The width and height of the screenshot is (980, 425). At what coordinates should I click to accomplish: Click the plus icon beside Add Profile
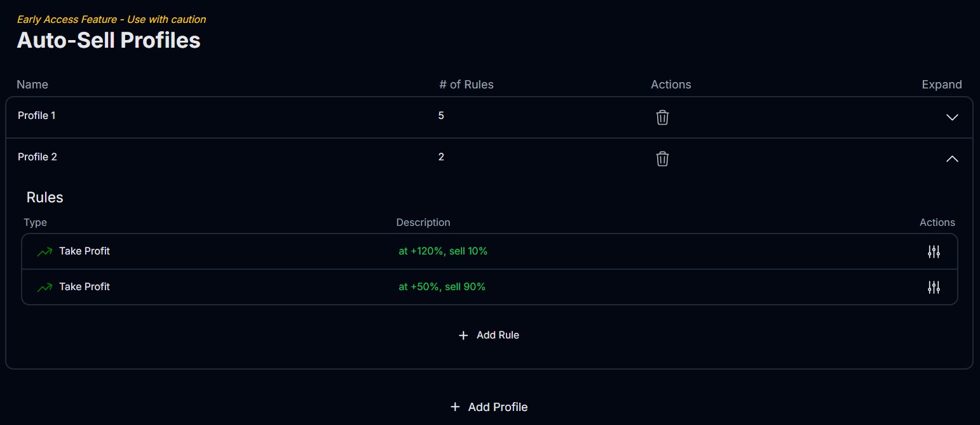pos(454,407)
